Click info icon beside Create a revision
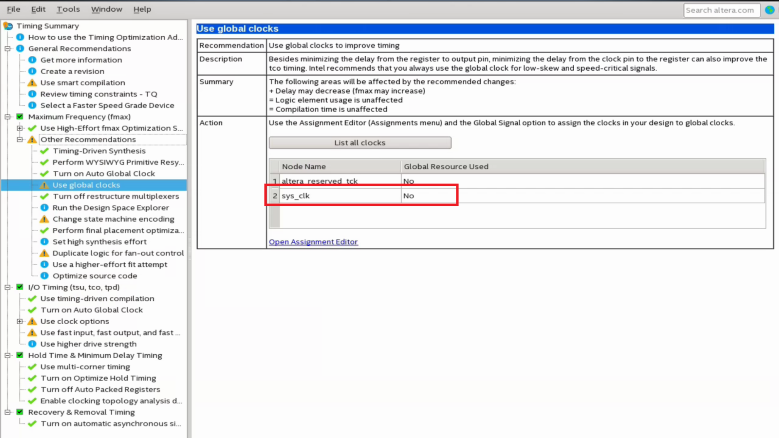 (32, 72)
